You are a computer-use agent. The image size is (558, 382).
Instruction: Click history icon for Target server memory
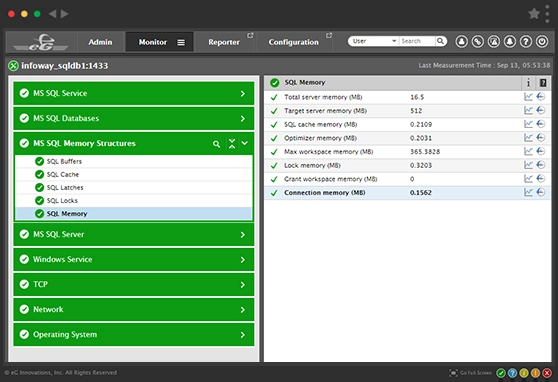[541, 110]
